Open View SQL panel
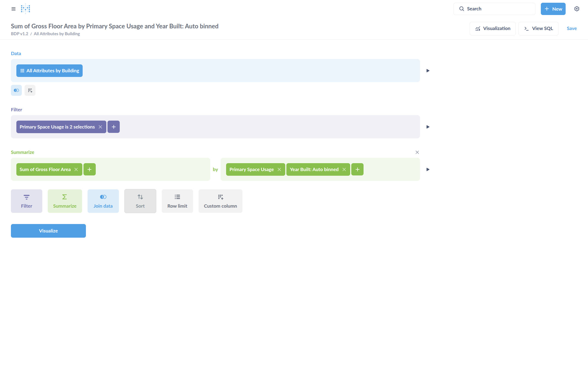The image size is (588, 379). (538, 29)
